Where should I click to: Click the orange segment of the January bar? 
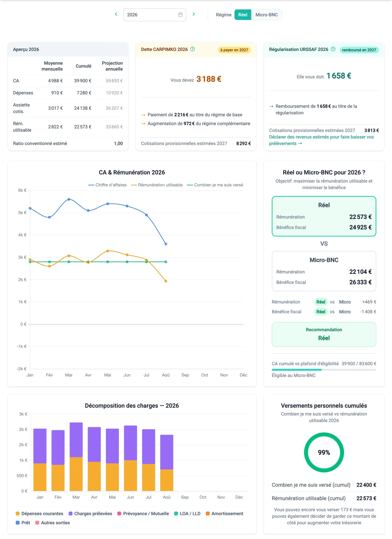[x=40, y=477]
